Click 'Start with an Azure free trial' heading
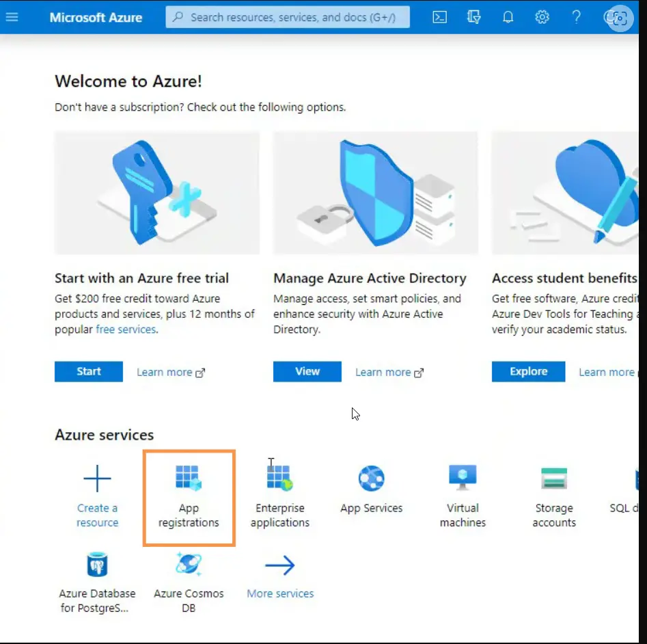The width and height of the screenshot is (647, 644). tap(141, 278)
